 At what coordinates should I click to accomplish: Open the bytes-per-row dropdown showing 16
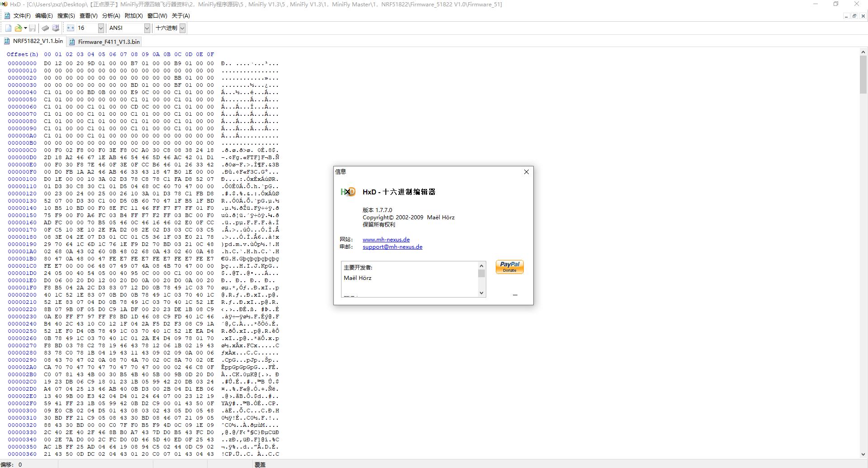(x=101, y=28)
